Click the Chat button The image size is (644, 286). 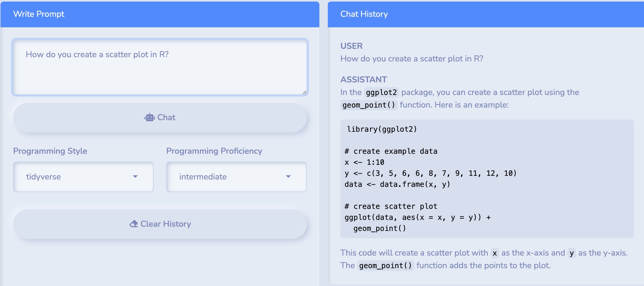point(160,117)
